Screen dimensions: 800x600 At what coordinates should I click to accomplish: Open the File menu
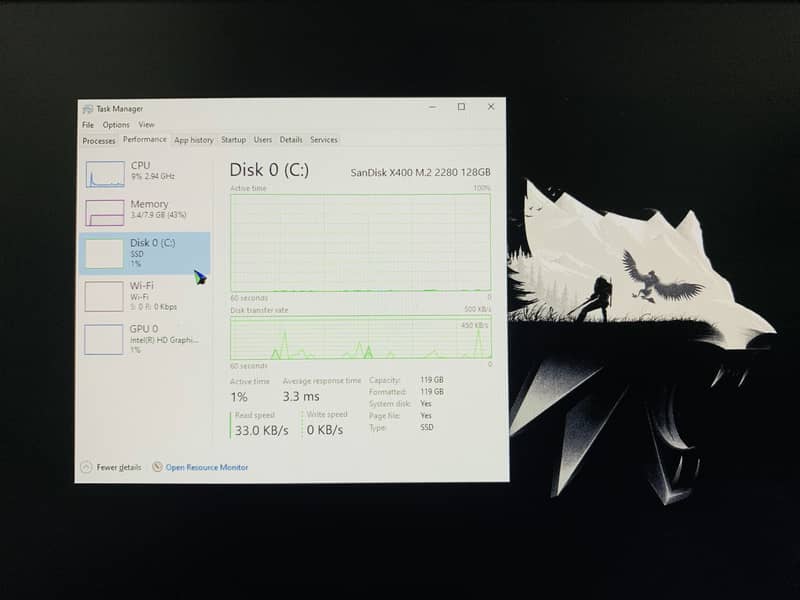88,124
